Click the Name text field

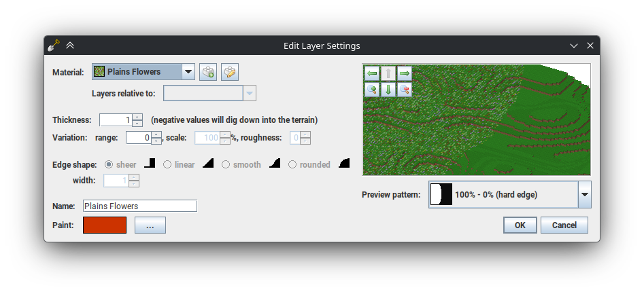click(139, 206)
